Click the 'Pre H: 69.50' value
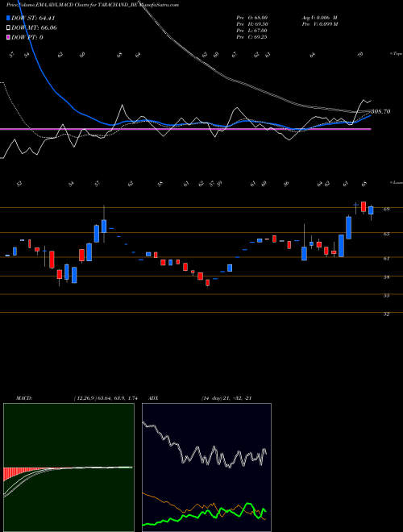 [x=251, y=24]
